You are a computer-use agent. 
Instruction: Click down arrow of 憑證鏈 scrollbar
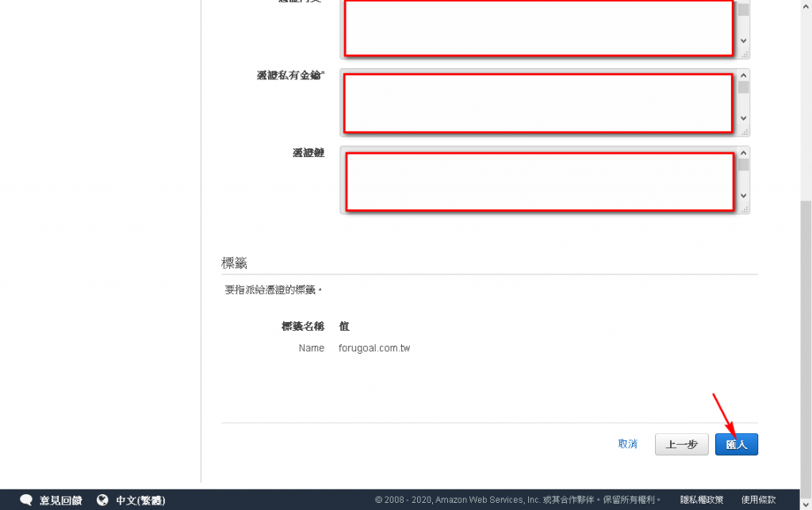744,196
